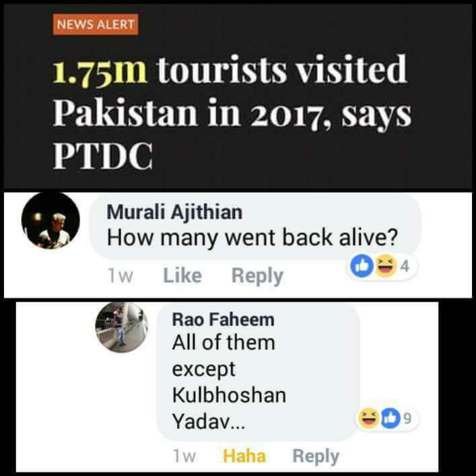This screenshot has height=476, width=476.
Task: Toggle the yellow Haha reaction on Rao's comment
Action: click(x=244, y=456)
